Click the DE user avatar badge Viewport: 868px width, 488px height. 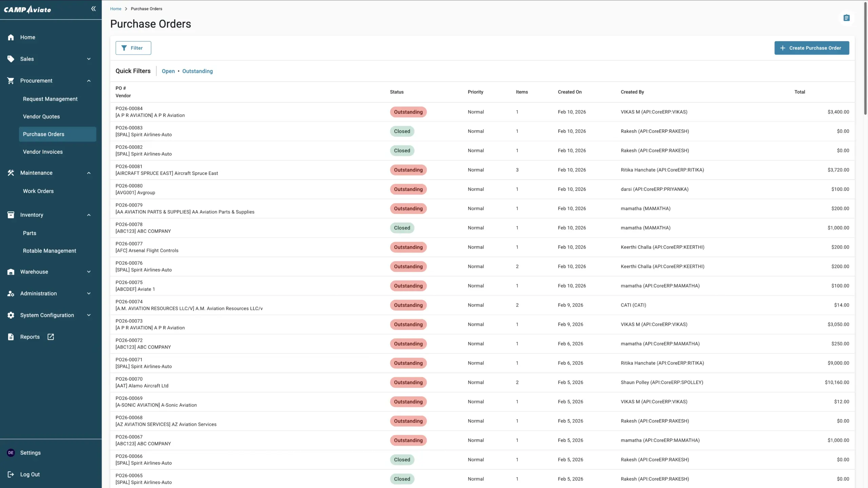coord(11,453)
